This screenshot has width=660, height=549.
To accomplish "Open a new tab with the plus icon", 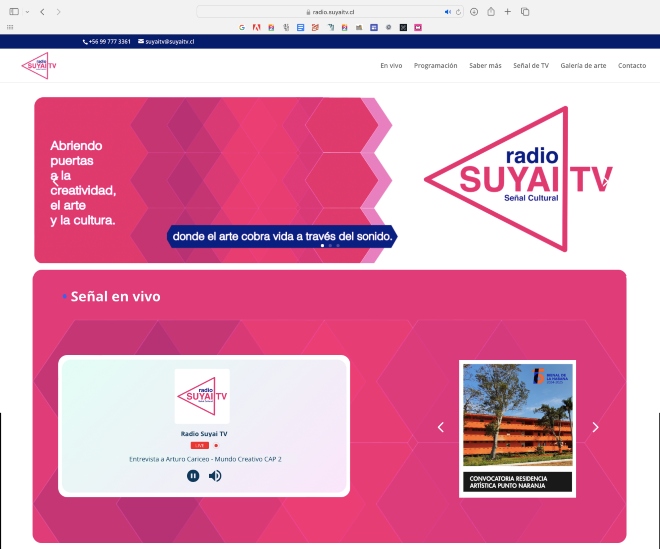I will pos(508,12).
